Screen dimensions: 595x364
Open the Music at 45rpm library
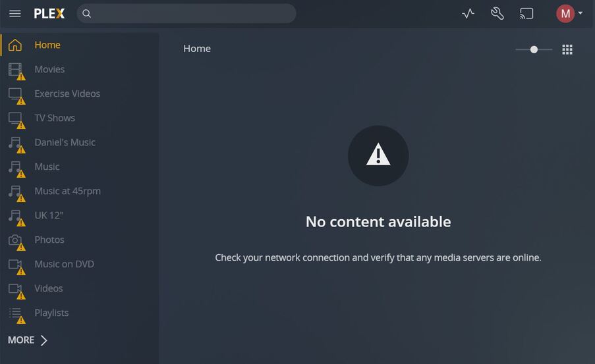click(x=68, y=191)
